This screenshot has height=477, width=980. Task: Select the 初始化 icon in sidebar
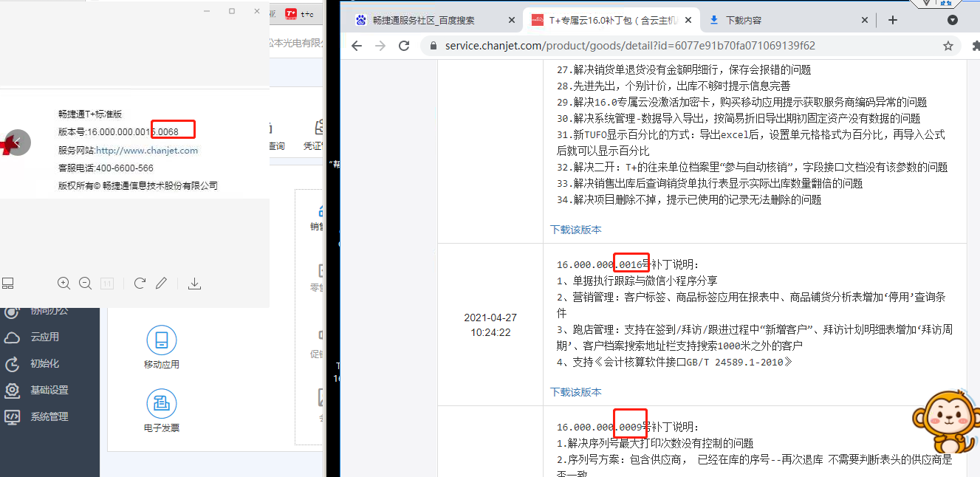point(12,364)
